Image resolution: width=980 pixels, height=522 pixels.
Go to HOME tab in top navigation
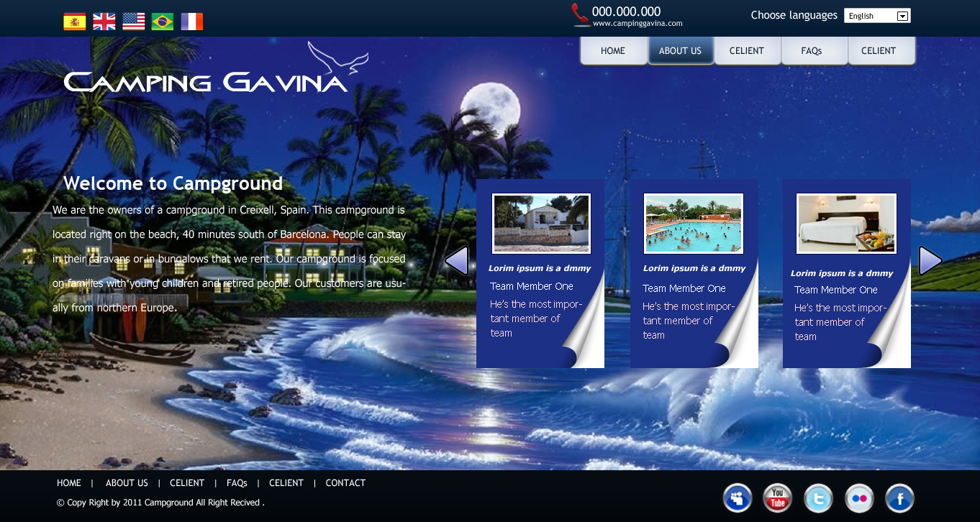[613, 51]
